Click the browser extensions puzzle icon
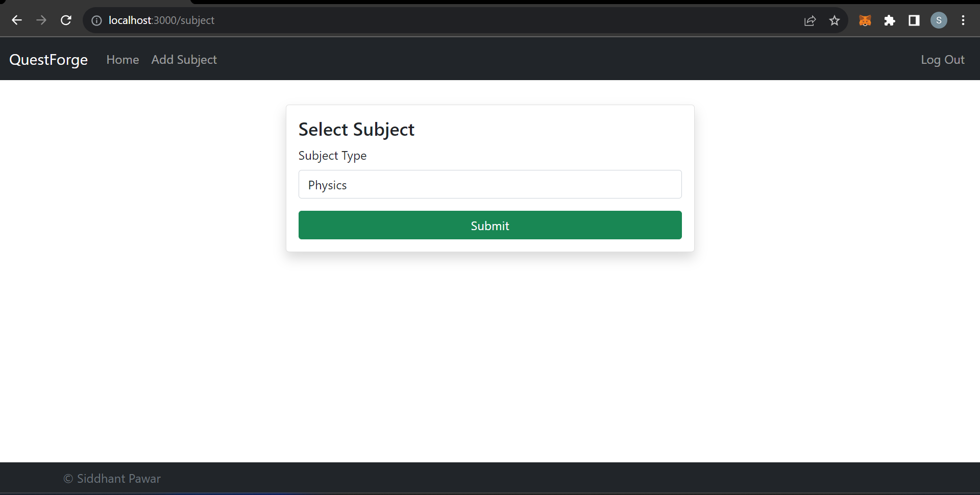The height and width of the screenshot is (495, 980). pos(889,20)
